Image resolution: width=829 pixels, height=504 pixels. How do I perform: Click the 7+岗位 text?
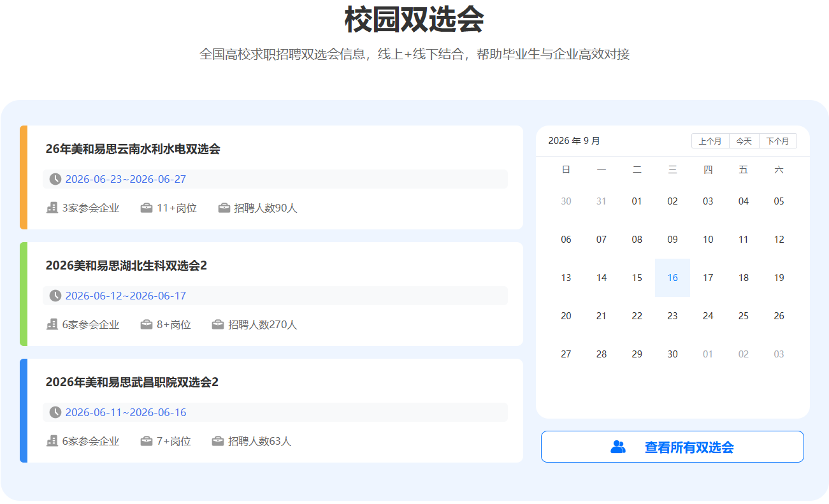pos(174,441)
